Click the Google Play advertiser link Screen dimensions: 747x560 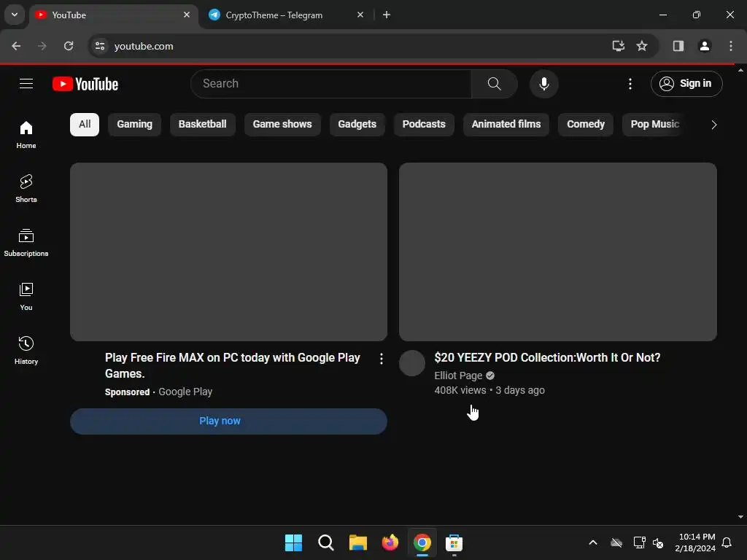[x=185, y=392]
